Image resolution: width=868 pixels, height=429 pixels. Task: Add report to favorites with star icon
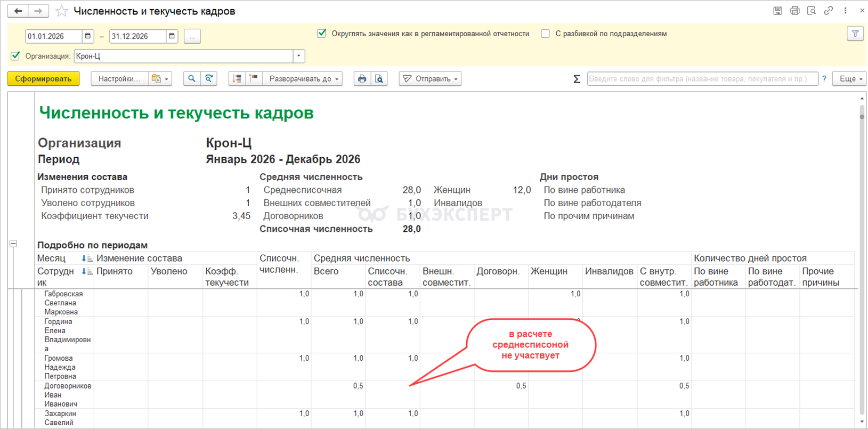[62, 11]
